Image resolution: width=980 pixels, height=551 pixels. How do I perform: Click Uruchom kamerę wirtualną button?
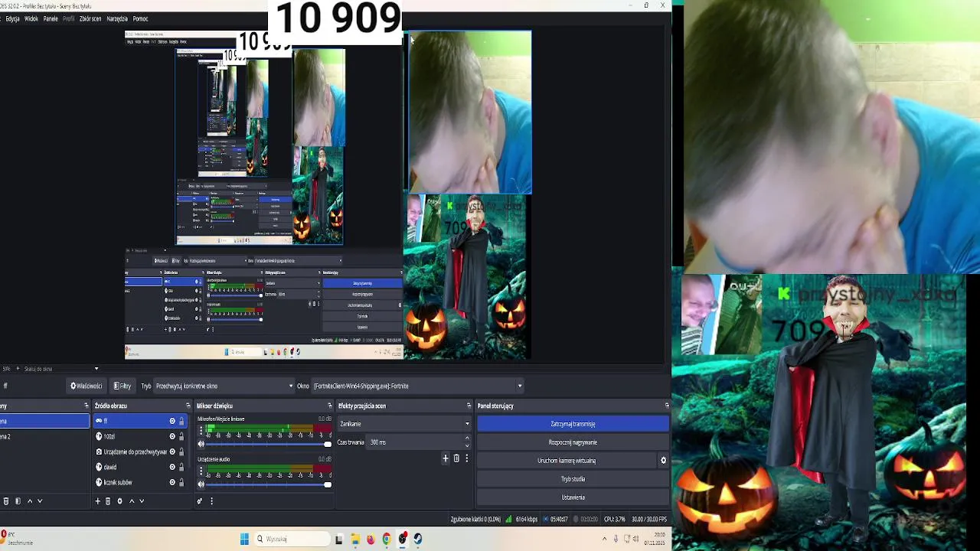(567, 461)
